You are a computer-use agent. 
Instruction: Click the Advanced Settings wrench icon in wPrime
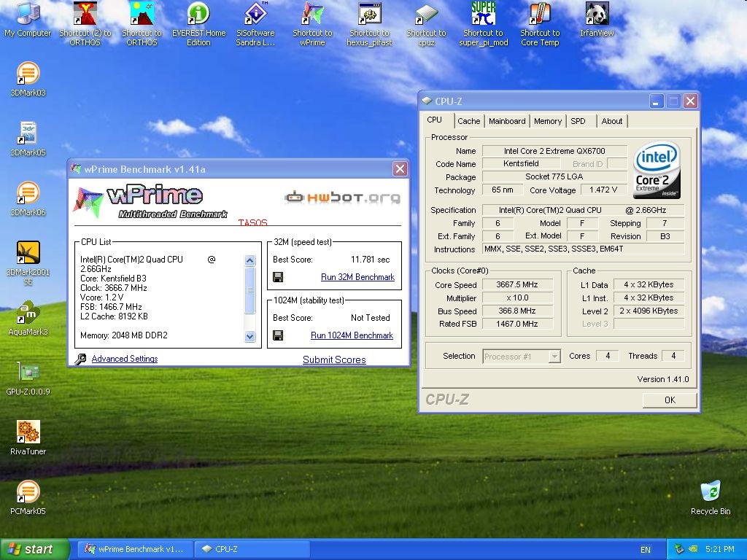point(80,359)
